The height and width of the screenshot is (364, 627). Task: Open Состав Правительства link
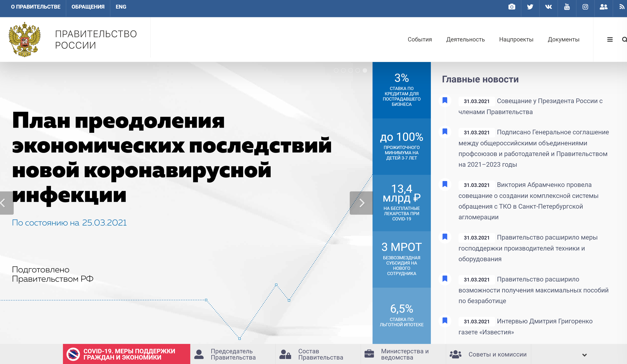click(x=320, y=354)
